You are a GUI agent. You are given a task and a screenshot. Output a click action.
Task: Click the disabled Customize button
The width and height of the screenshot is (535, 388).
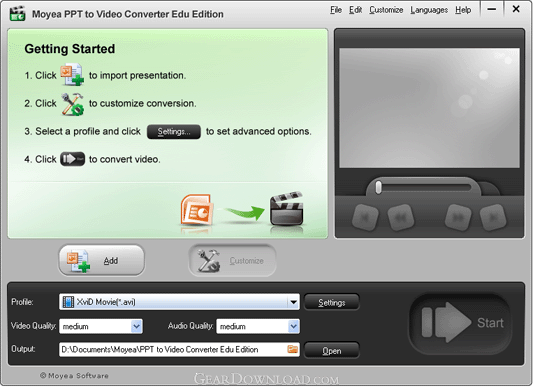click(x=232, y=260)
